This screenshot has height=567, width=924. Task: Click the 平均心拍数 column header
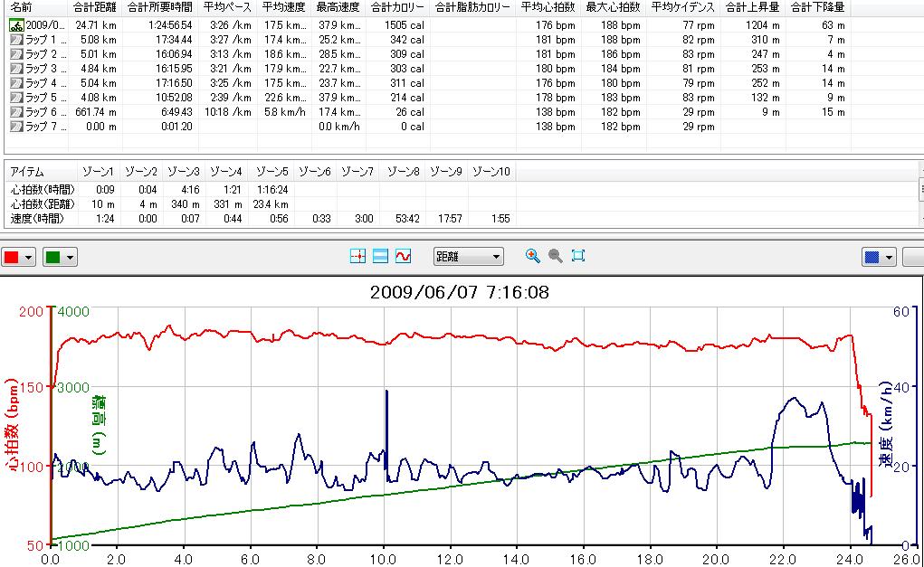[548, 7]
